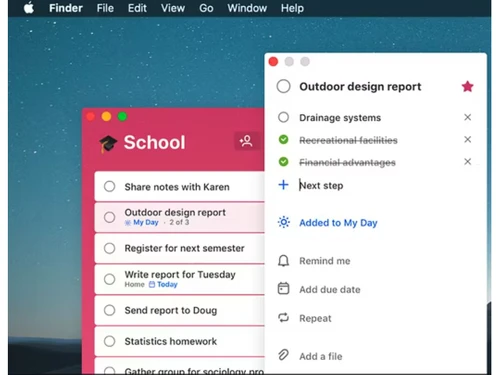Click the Recreational facilities step text
The image size is (500, 375).
[x=348, y=140]
